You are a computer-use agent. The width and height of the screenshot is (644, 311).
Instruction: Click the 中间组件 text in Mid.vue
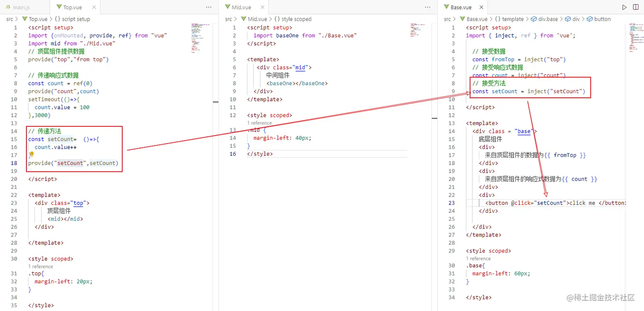tap(278, 75)
